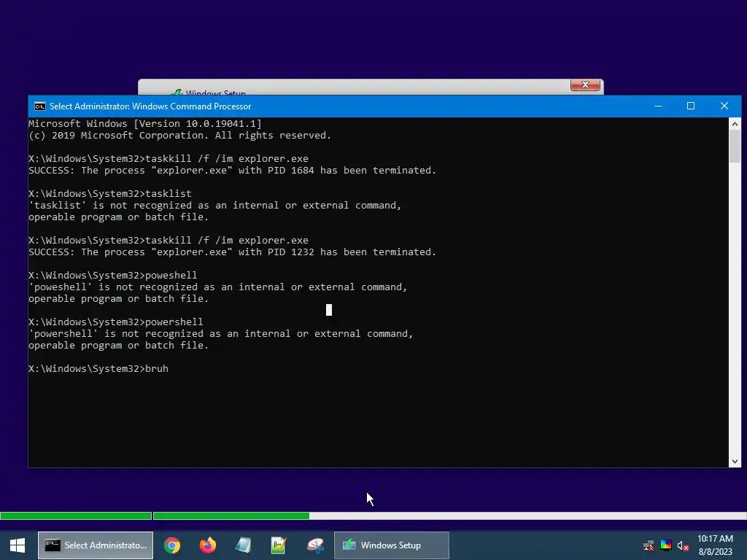Click the date 8/8/2023 in the tray
Viewport: 747px width, 560px height.
click(x=715, y=553)
